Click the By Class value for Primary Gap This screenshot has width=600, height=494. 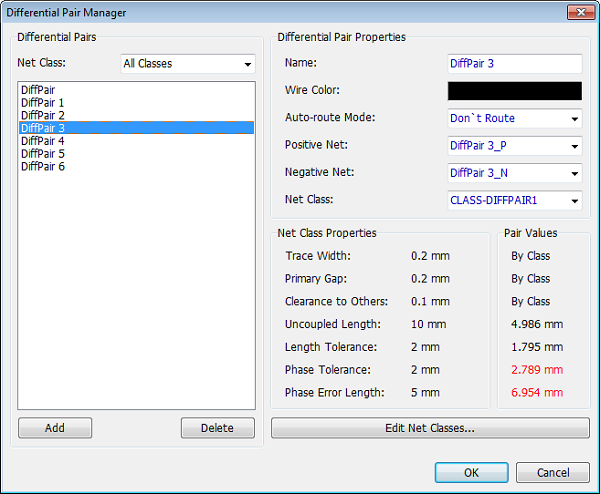pyautogui.click(x=530, y=279)
